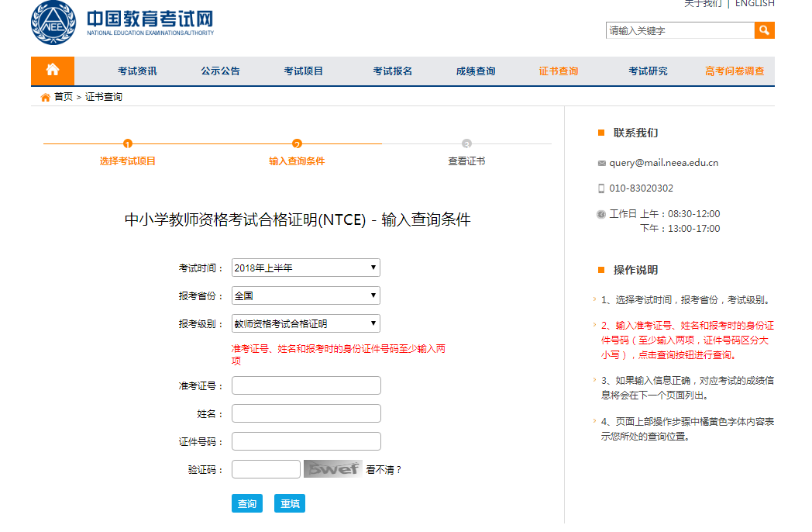Select 高考问卷调查 in the navigation bar
Image resolution: width=812 pixels, height=532 pixels.
click(734, 71)
